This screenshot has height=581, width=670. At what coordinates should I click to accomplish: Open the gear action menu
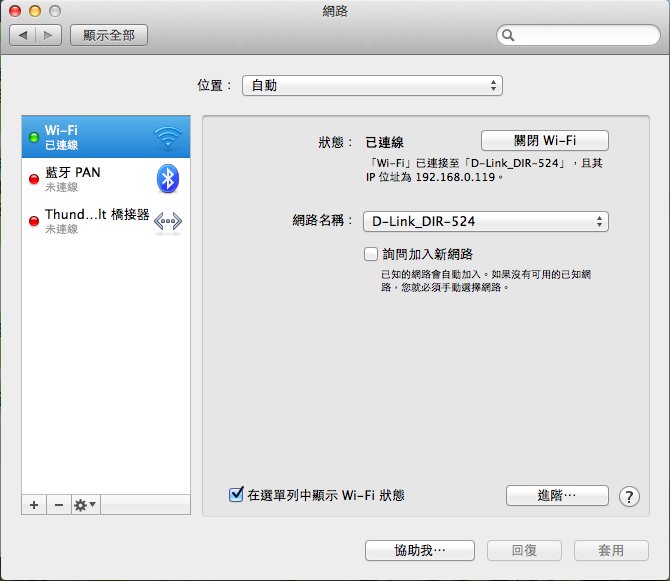click(85, 505)
